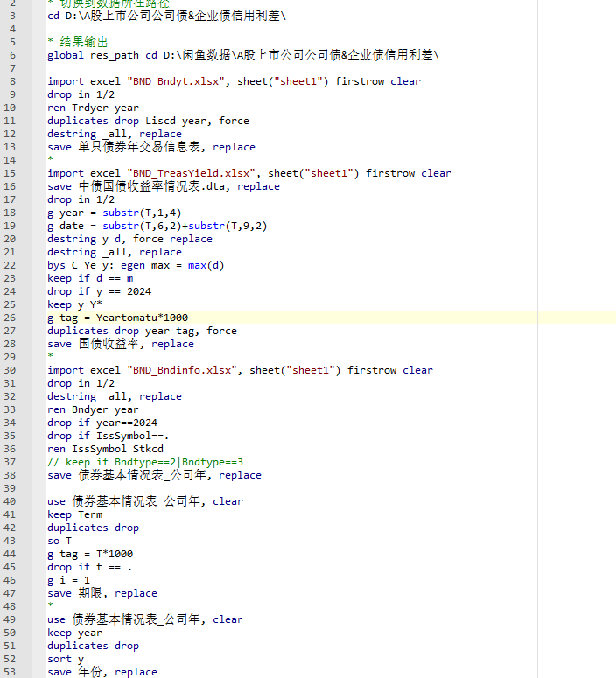Click 'save 年份, replace' line
This screenshot has height=678, width=616.
[x=102, y=672]
